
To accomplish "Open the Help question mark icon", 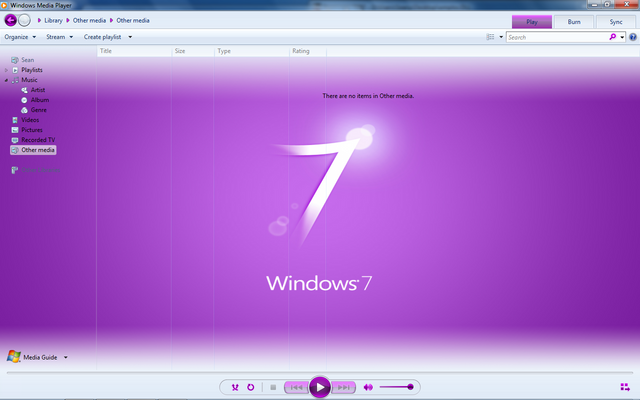I will pyautogui.click(x=633, y=37).
